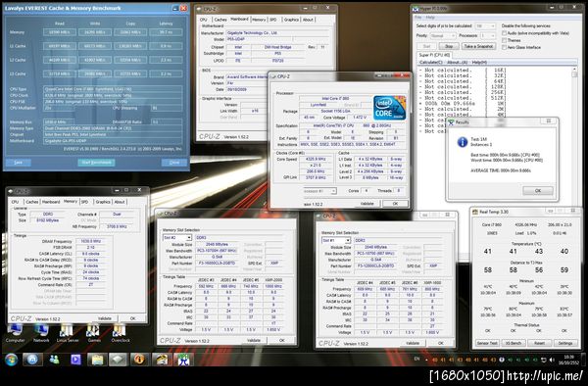
Task: Click Sensor Test in Real Temp
Action: coord(487,343)
